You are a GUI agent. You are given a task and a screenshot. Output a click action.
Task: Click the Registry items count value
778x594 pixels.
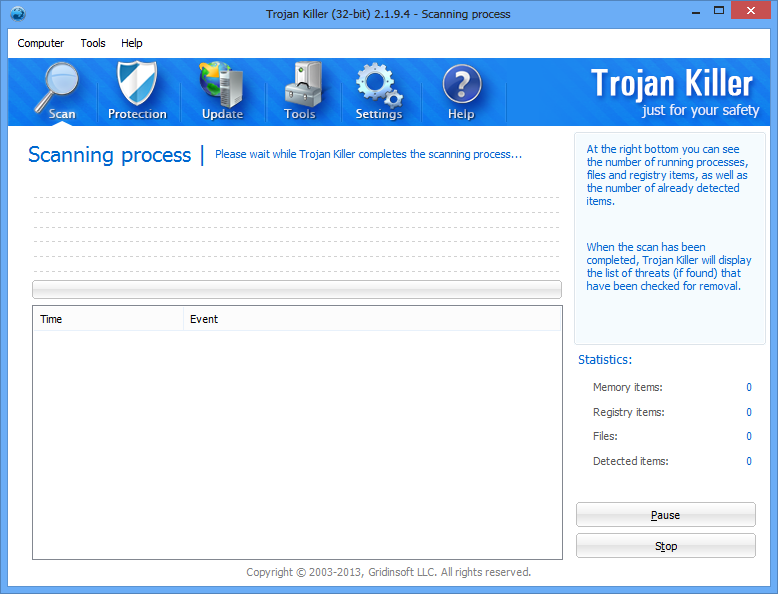749,412
